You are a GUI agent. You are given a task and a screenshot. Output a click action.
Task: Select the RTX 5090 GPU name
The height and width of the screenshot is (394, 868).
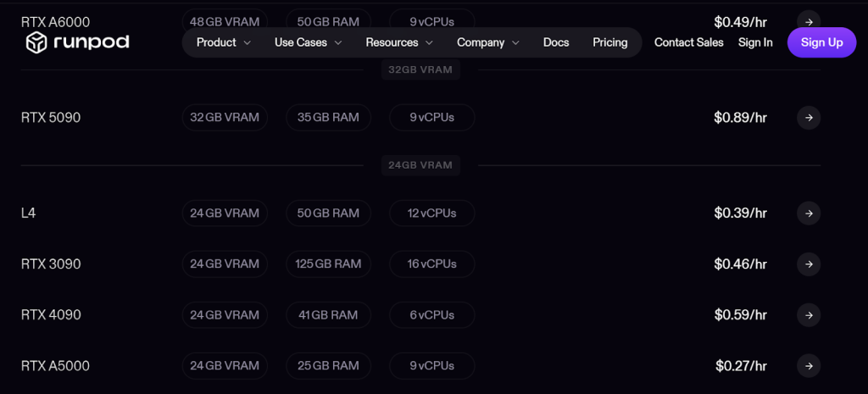[x=51, y=118]
